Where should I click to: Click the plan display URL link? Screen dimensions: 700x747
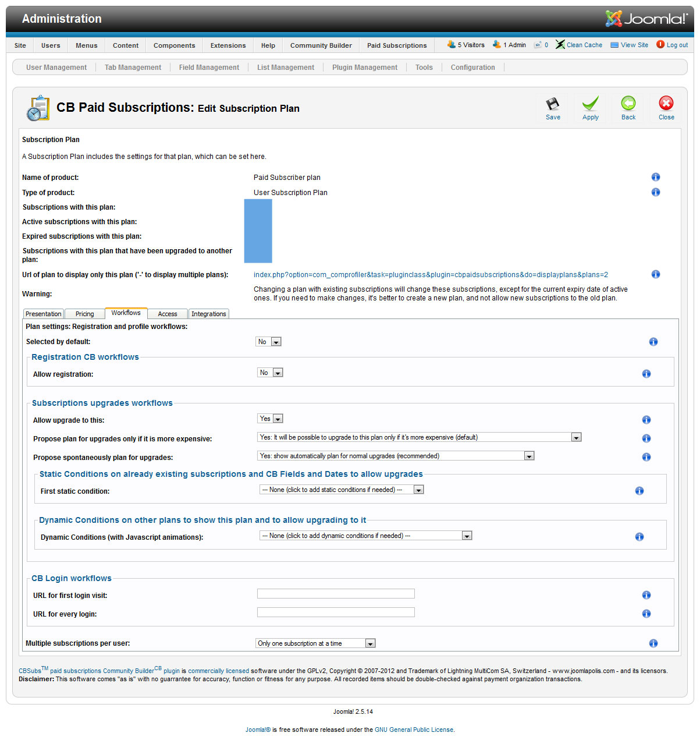(431, 275)
